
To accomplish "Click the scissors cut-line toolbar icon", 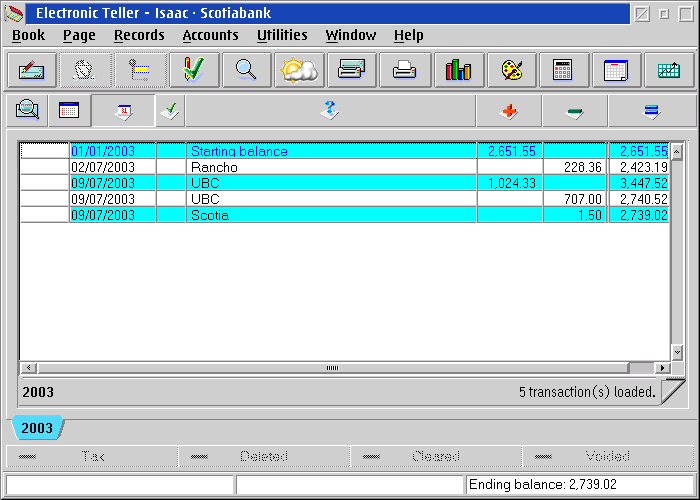I will click(140, 70).
